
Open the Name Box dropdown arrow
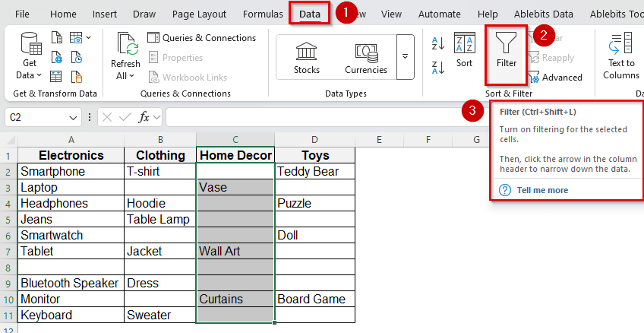pyautogui.click(x=73, y=118)
